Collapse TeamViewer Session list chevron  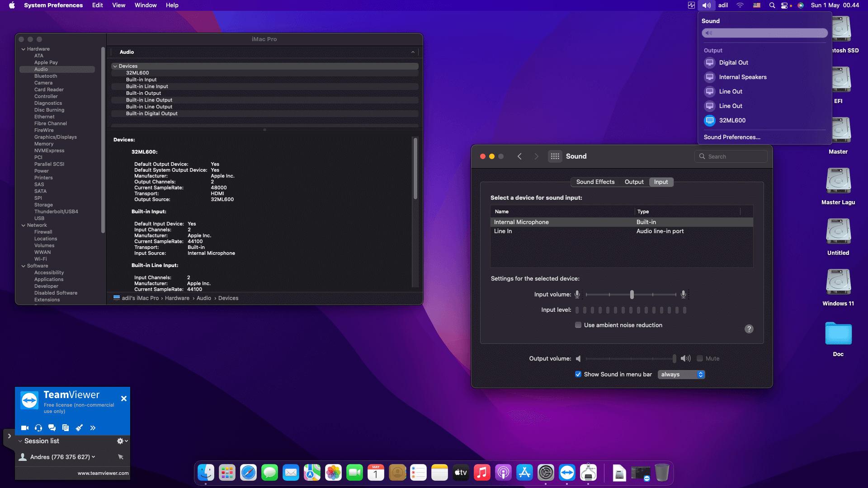[20, 441]
